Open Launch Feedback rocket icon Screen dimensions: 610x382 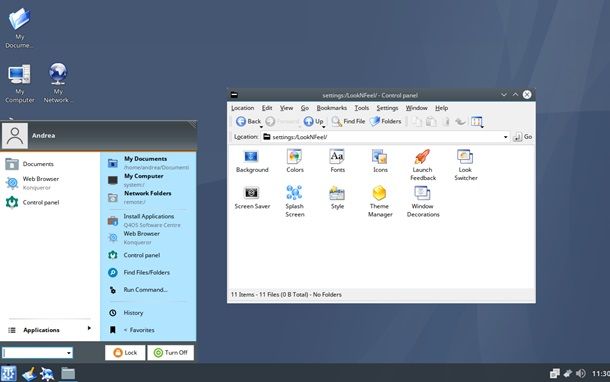tap(422, 157)
